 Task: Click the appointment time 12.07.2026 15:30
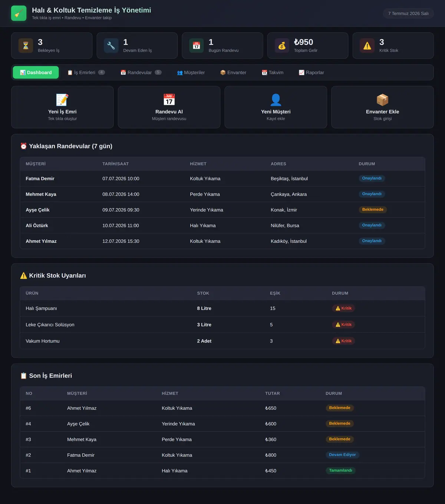click(x=121, y=241)
